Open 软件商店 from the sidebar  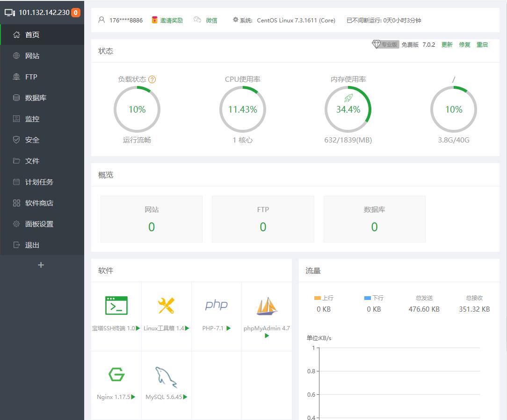(42, 203)
